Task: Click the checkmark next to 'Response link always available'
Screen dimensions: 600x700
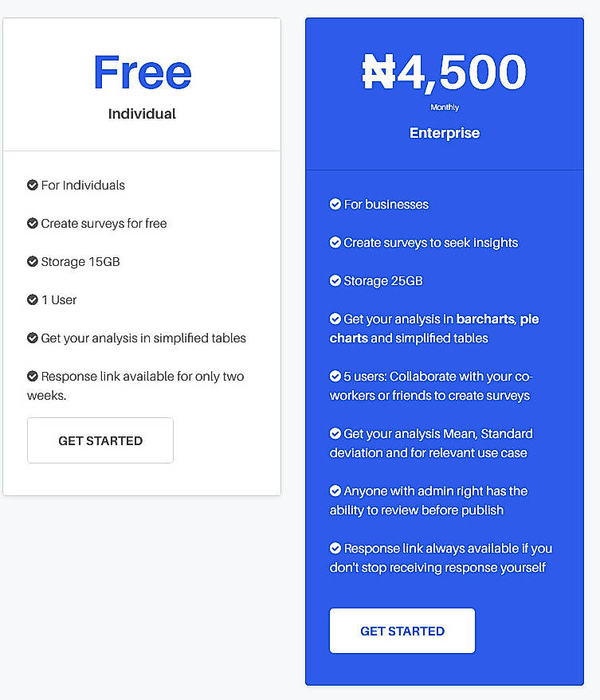Action: [x=335, y=549]
